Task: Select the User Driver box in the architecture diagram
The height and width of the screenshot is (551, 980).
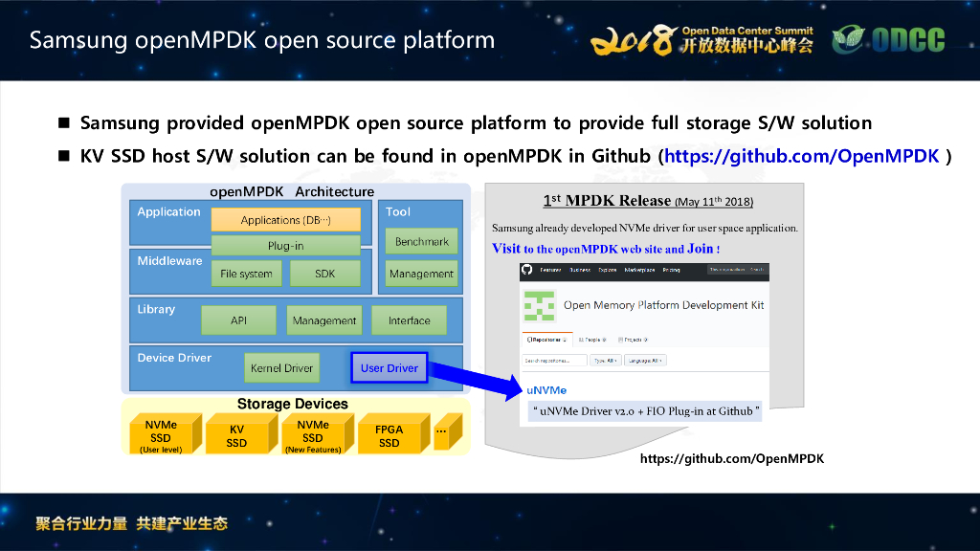Action: 388,367
